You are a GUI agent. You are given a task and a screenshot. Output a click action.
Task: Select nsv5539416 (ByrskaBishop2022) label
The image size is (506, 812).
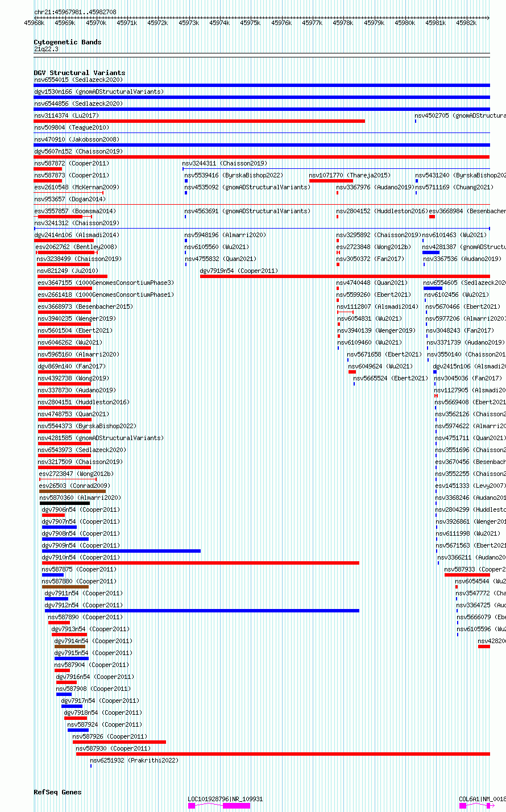234,175
